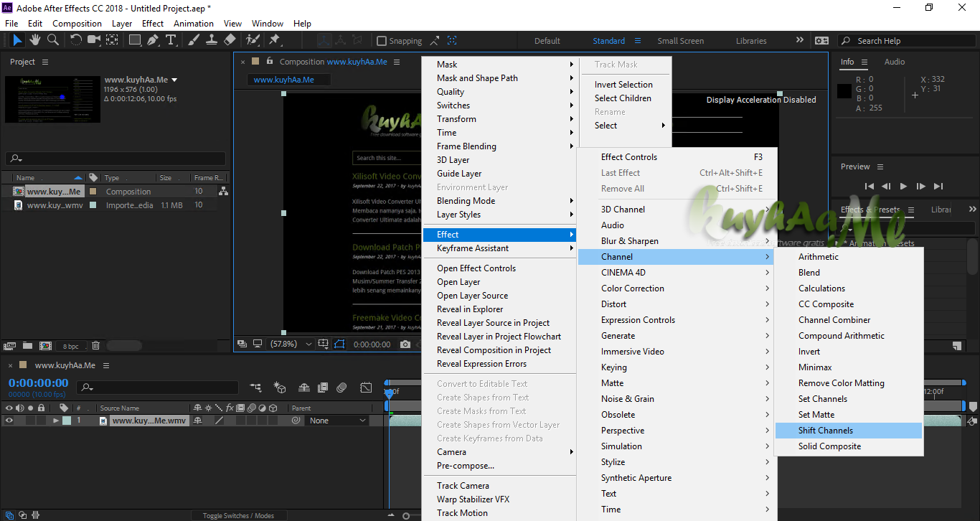The image size is (980, 521).
Task: Switch to Small Screen workspace
Action: pyautogui.click(x=681, y=41)
